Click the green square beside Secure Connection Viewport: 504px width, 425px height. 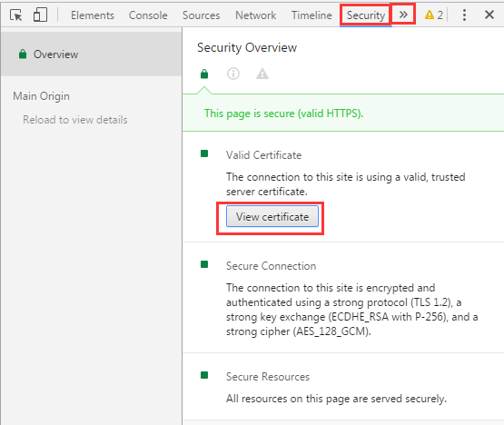pos(204,264)
